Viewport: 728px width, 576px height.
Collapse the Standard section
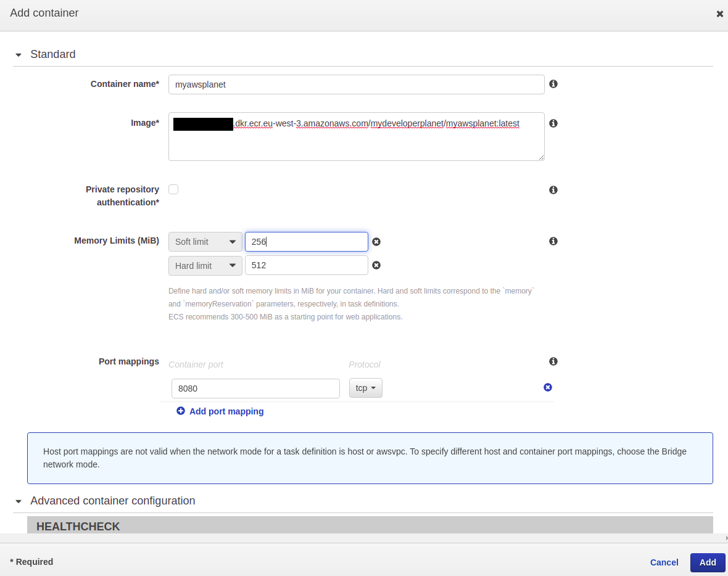click(x=19, y=55)
